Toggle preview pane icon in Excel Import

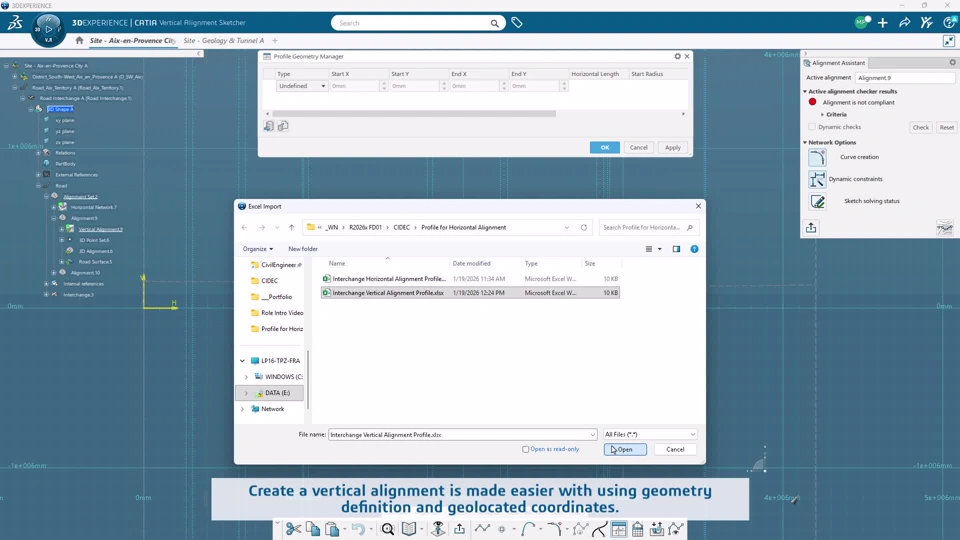coord(676,249)
